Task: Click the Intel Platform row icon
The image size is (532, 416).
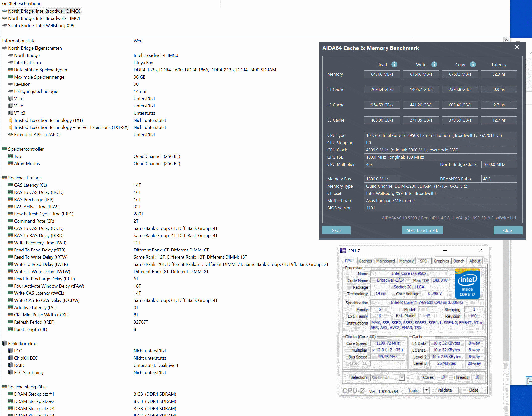Action: [x=10, y=63]
